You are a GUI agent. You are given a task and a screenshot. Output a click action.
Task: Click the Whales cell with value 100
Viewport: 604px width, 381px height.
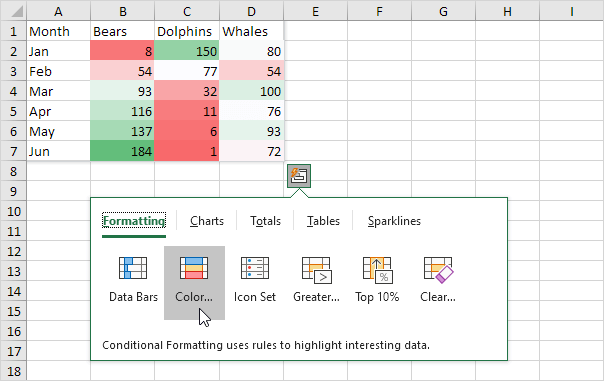click(x=252, y=91)
